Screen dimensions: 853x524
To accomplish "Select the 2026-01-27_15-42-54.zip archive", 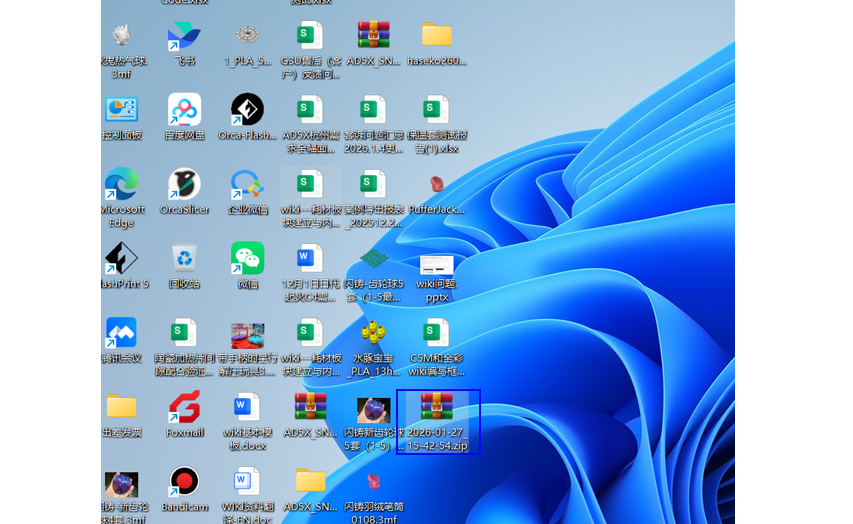I will [437, 408].
